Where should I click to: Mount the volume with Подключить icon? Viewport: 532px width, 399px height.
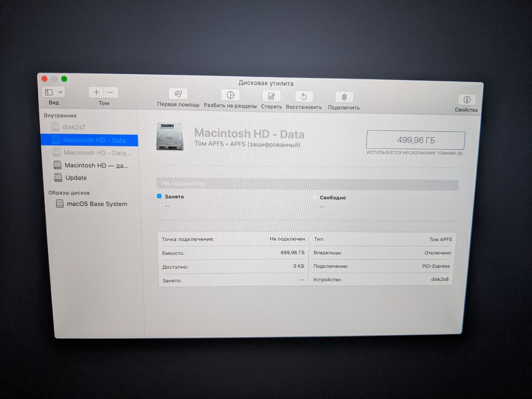point(344,97)
